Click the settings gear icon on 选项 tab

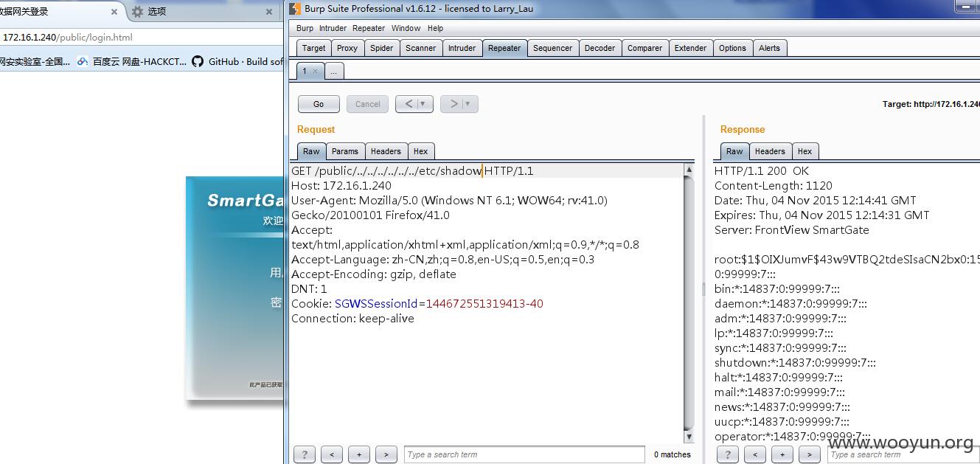pyautogui.click(x=137, y=12)
